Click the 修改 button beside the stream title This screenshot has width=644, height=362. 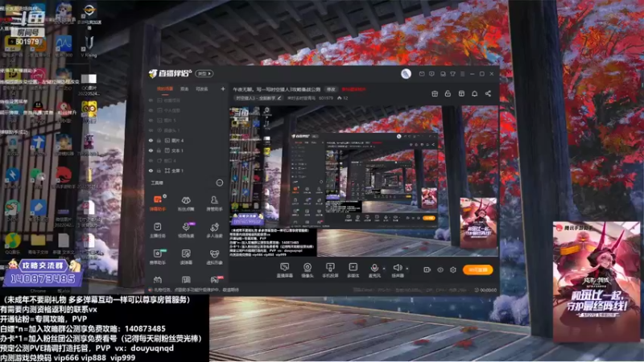click(331, 89)
